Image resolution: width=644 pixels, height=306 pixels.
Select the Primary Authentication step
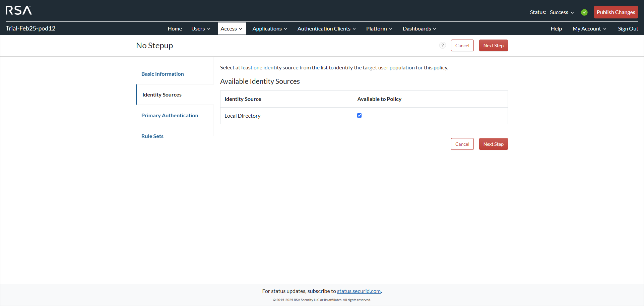[x=170, y=115]
